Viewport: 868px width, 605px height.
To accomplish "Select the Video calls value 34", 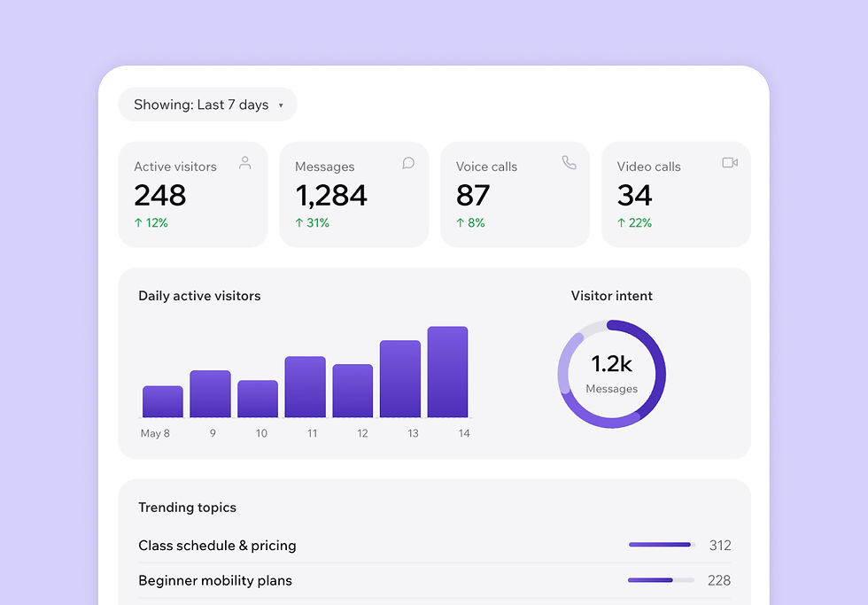I will click(634, 196).
